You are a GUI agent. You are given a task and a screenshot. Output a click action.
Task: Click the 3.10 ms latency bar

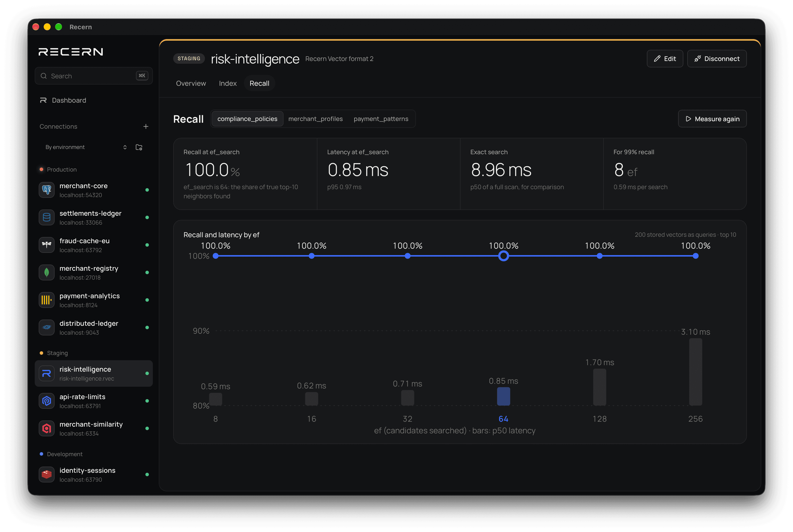[x=695, y=372]
